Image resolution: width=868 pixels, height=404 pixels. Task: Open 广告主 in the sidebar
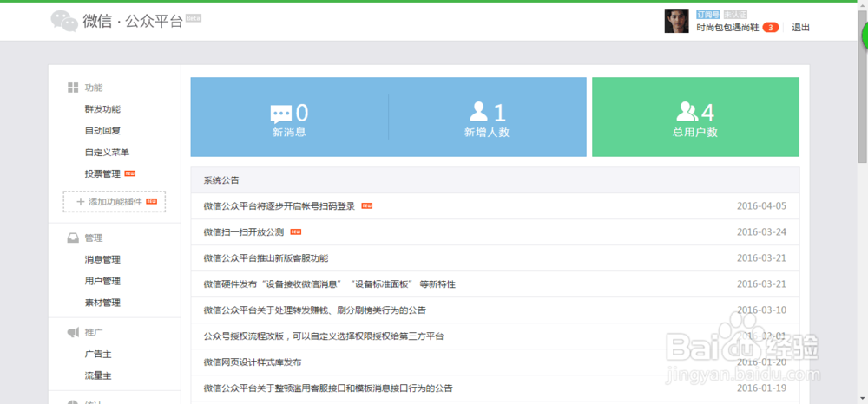[98, 354]
